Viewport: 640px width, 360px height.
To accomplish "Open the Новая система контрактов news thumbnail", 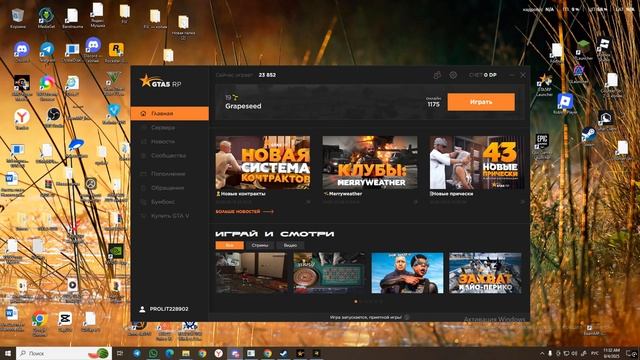I will [x=263, y=162].
